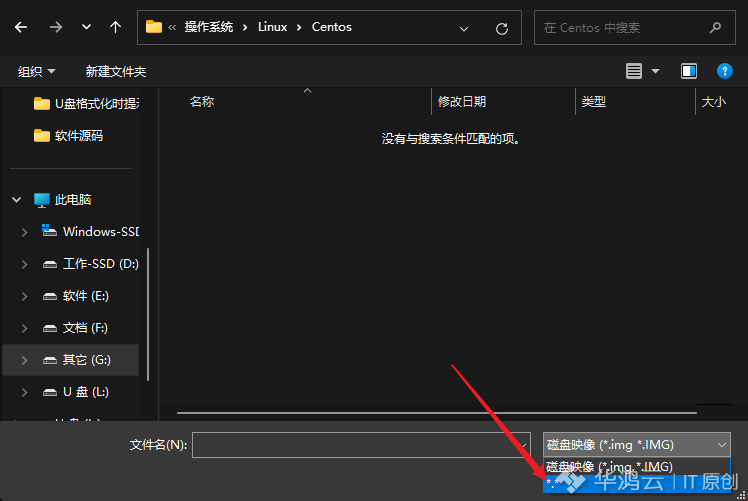
Task: Sort by the 大小 column header
Action: [714, 101]
